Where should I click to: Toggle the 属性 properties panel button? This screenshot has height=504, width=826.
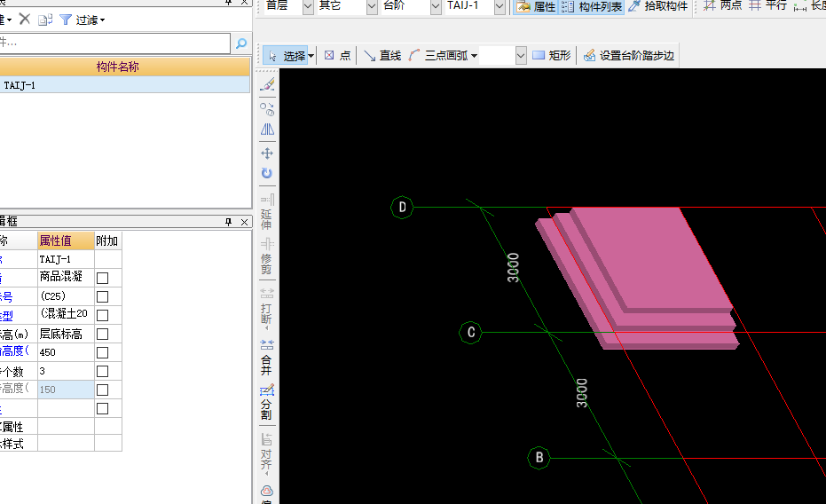(536, 6)
